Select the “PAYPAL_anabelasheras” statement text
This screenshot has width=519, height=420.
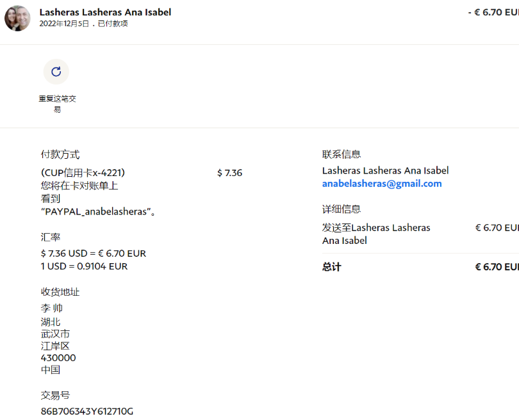[98, 211]
